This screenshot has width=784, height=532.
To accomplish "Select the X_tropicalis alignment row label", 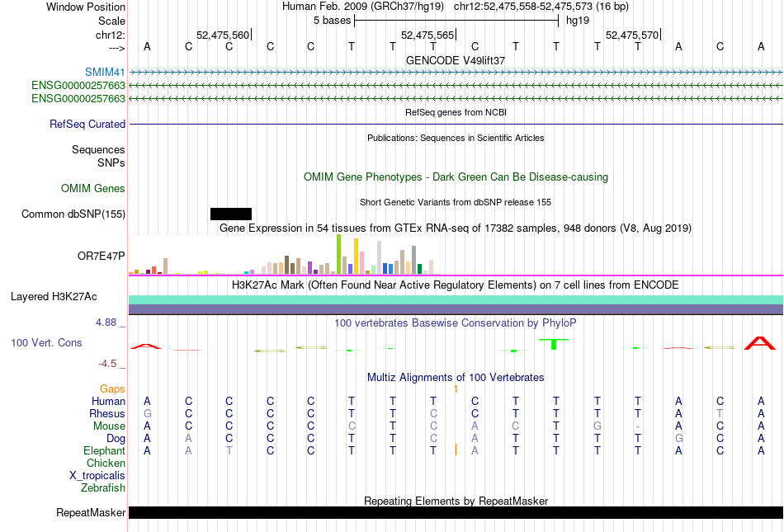I will pos(97,476).
